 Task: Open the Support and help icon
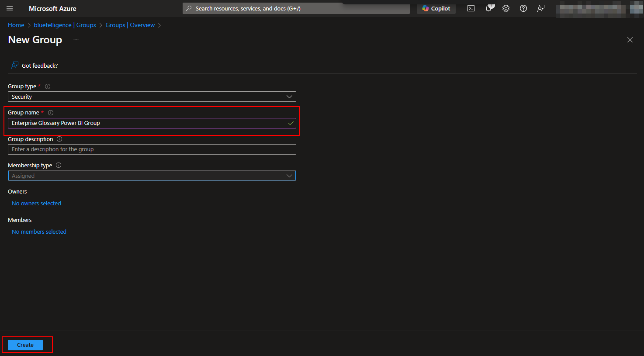[523, 8]
